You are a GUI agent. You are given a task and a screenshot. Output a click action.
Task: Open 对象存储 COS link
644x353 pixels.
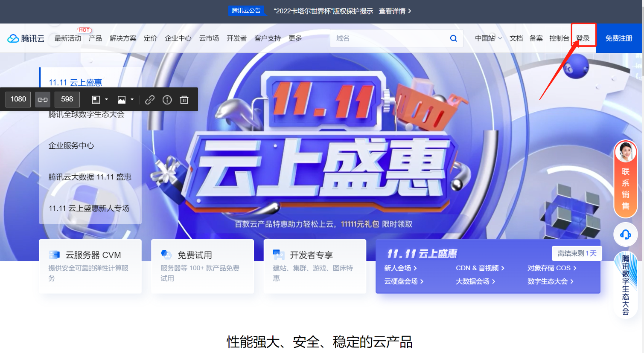pos(552,268)
